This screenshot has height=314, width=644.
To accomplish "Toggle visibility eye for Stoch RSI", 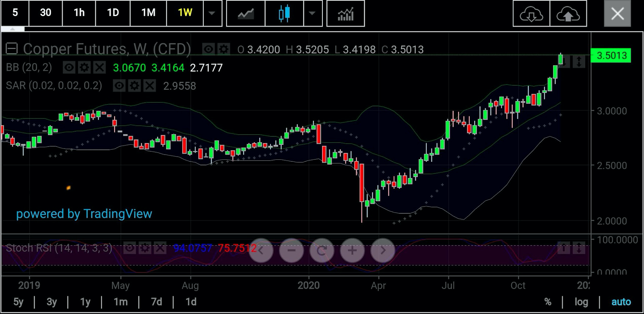I will coord(130,248).
